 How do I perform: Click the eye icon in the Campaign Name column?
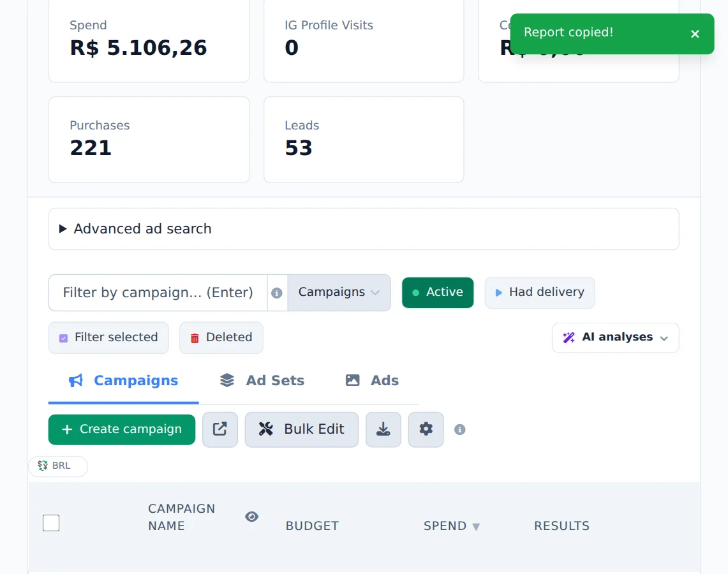251,517
